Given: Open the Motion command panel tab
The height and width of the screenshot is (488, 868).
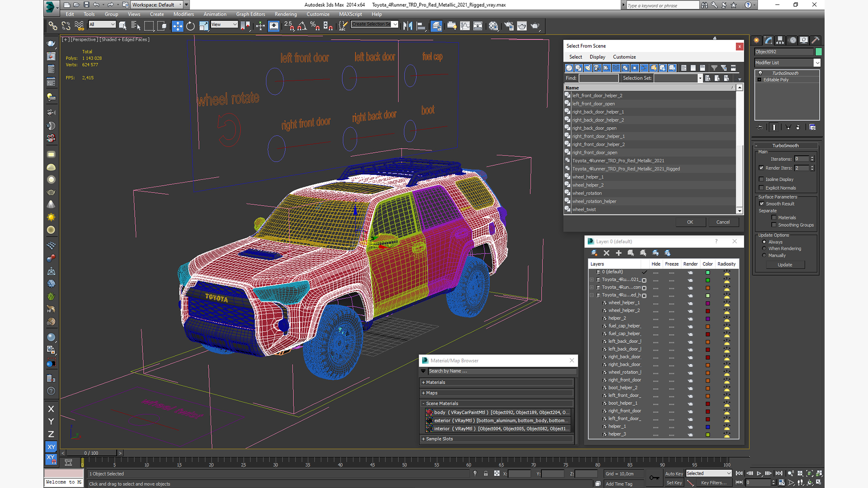Looking at the screenshot, I should pos(792,40).
